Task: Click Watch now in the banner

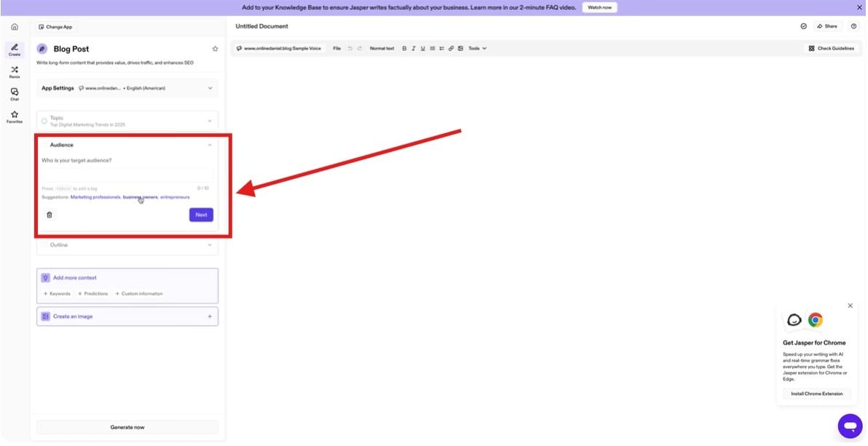Action: 599,7
